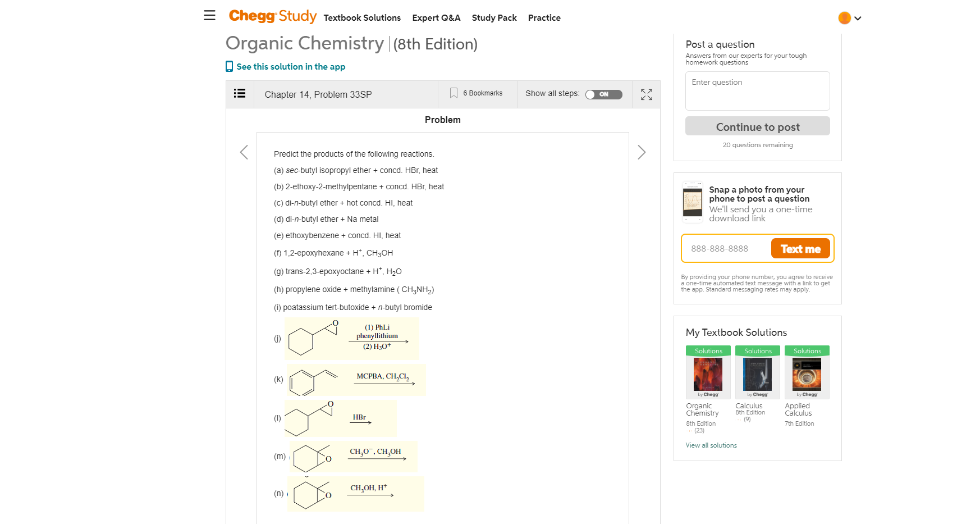Click the bookmark icon
The height and width of the screenshot is (524, 980).
click(454, 93)
